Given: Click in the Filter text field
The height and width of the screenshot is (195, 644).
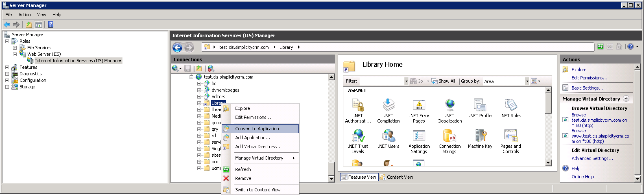Looking at the screenshot, I should 381,81.
